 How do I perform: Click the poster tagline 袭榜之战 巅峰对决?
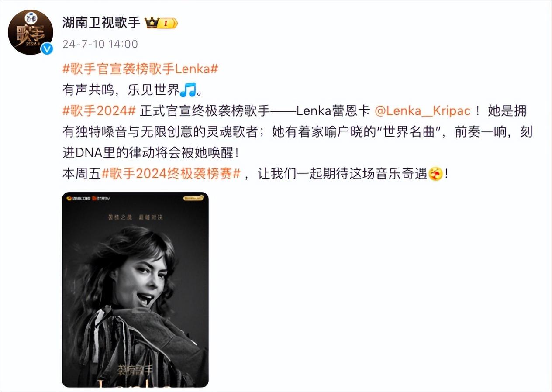(135, 217)
